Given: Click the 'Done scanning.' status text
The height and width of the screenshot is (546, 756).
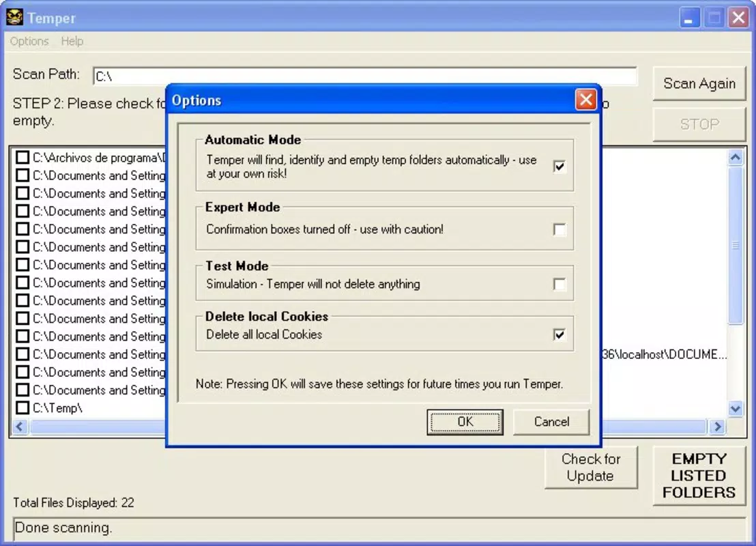Looking at the screenshot, I should coord(63,528).
